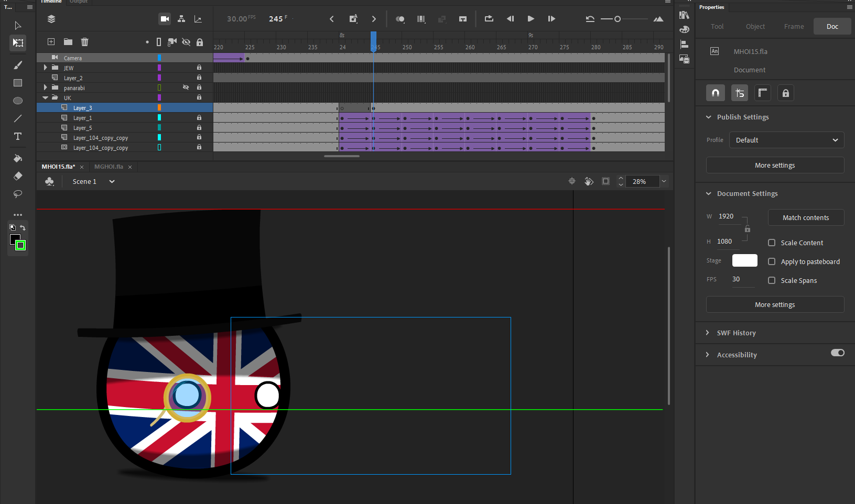This screenshot has height=504, width=855.
Task: Check the Apply to pasteboard option
Action: [x=772, y=261]
